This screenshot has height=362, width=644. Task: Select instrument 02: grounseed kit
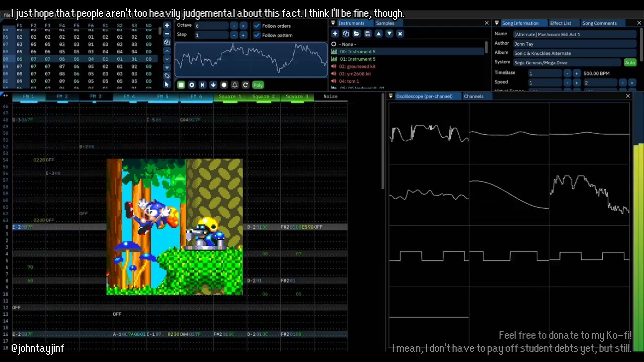point(408,66)
